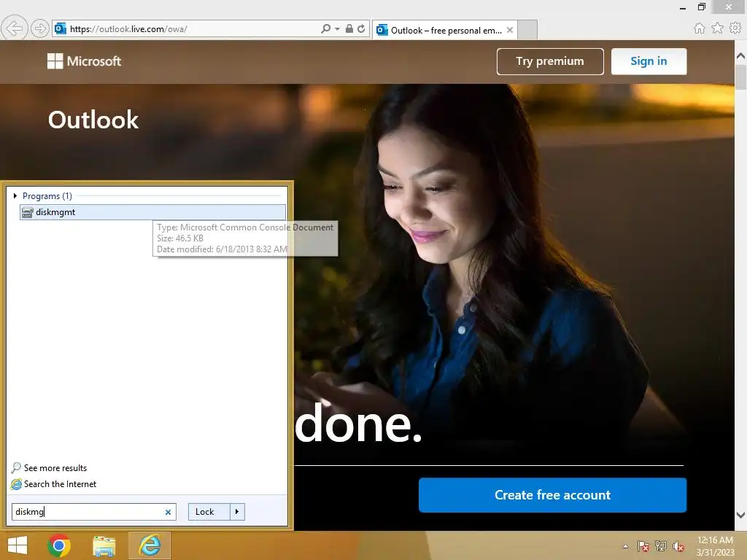Viewport: 747px width, 560px height.
Task: Click the Microsoft logo
Action: pyautogui.click(x=85, y=61)
